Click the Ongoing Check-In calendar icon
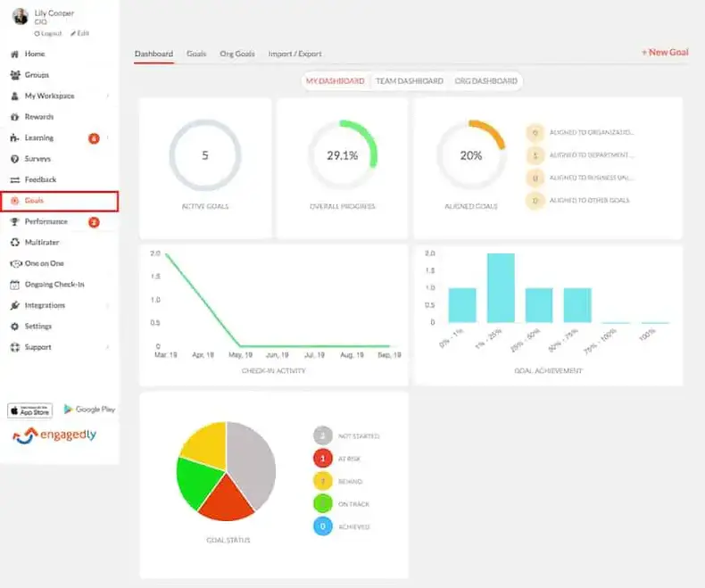Image resolution: width=705 pixels, height=588 pixels. pos(14,285)
